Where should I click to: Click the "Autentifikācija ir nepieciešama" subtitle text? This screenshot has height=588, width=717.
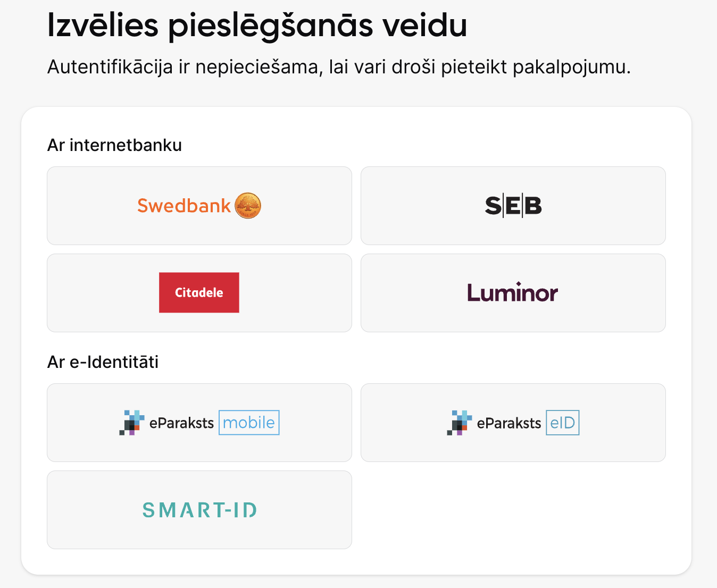(338, 68)
